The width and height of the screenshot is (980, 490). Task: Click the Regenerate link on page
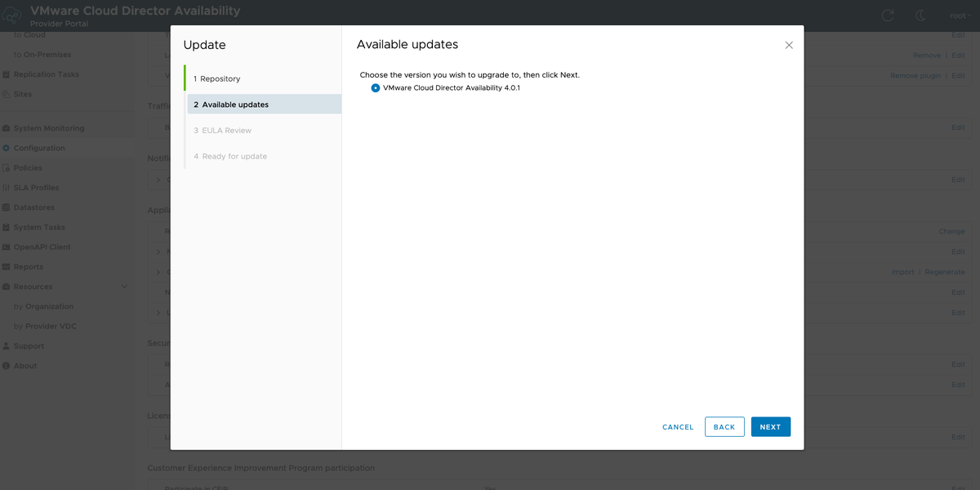[945, 272]
